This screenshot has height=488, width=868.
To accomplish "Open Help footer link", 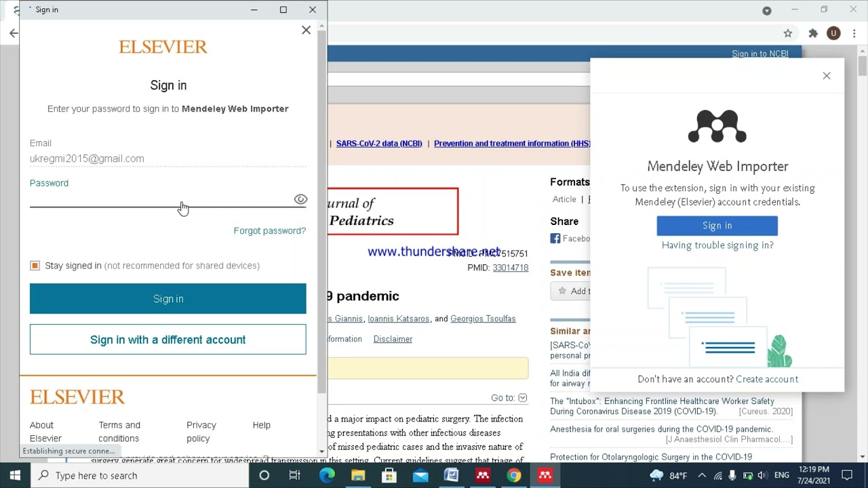I will [262, 425].
